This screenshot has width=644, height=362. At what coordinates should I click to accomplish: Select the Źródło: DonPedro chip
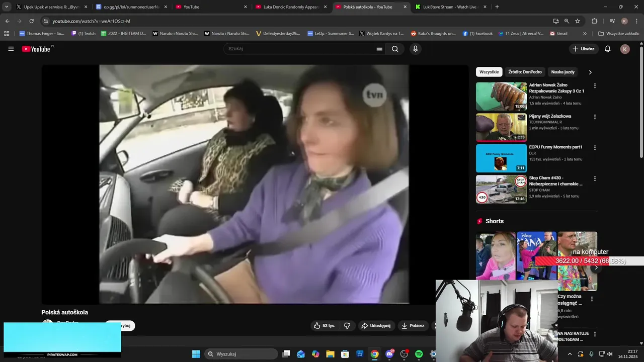tap(525, 72)
